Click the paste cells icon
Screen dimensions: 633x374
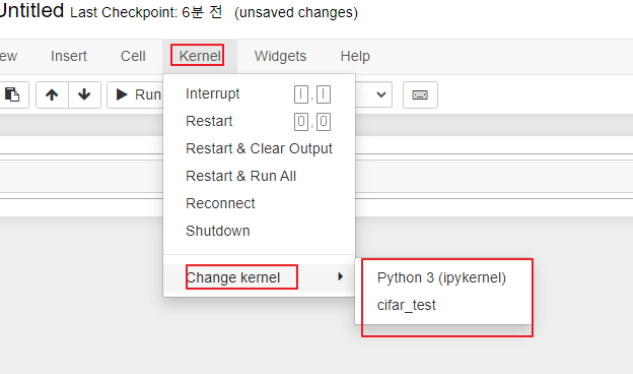point(13,95)
